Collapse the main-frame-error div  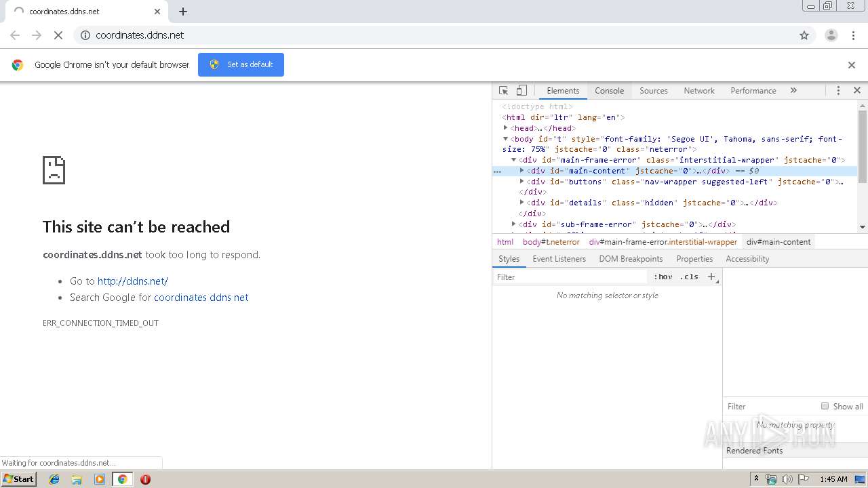tap(514, 160)
